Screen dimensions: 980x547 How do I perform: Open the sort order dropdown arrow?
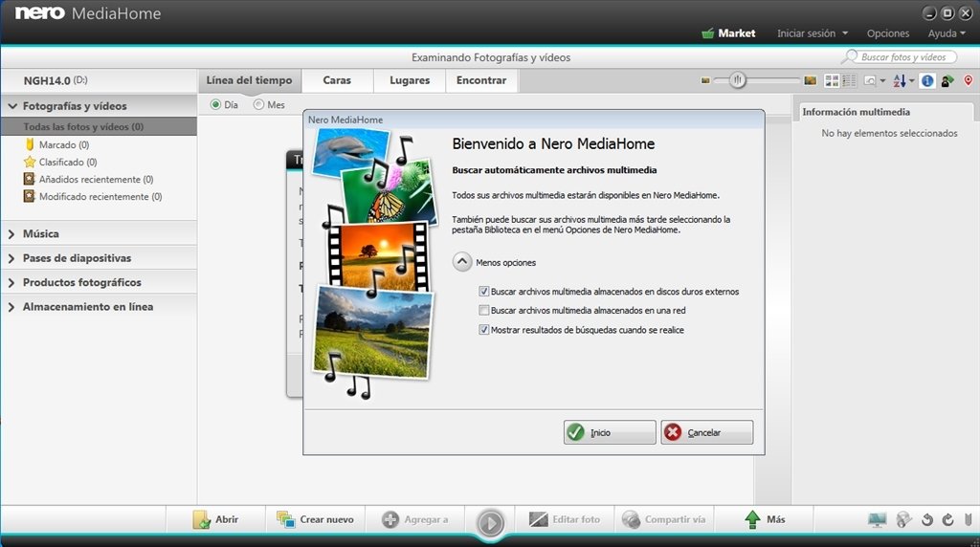click(x=911, y=81)
